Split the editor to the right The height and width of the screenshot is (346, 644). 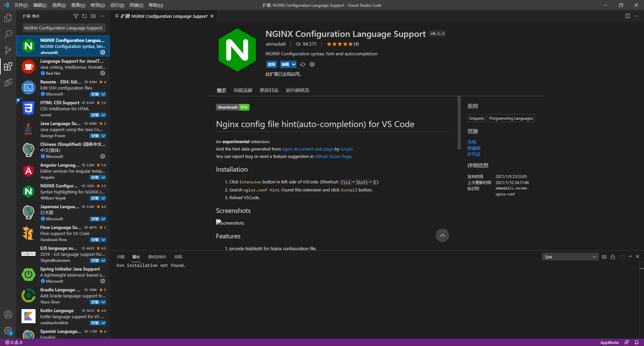click(628, 16)
